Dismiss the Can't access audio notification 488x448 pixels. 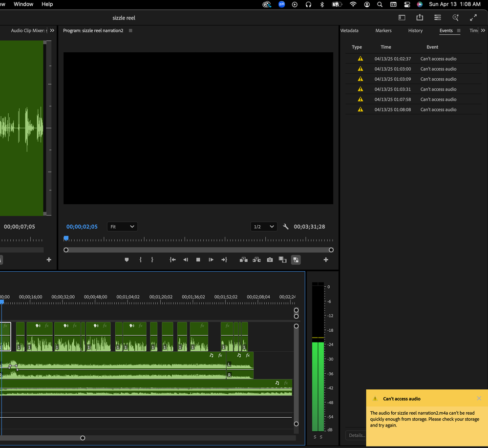point(479,399)
